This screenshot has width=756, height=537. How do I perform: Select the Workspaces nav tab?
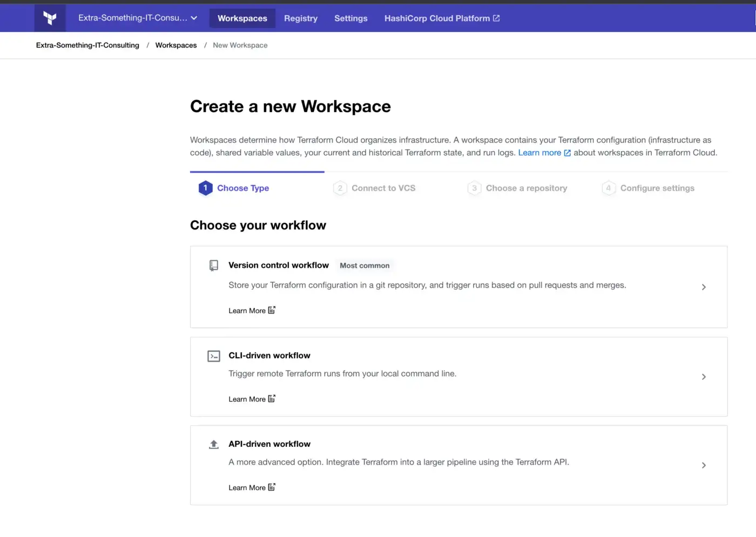[242, 18]
